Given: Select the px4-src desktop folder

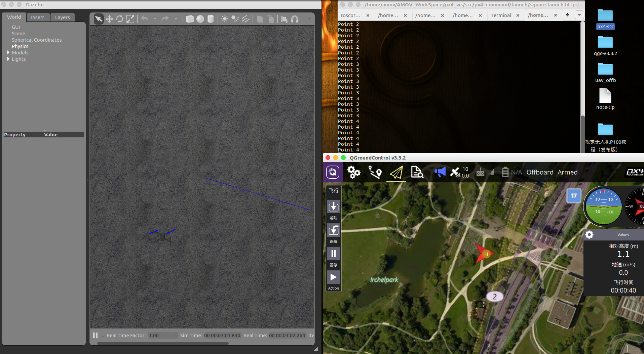Looking at the screenshot, I should (x=605, y=19).
